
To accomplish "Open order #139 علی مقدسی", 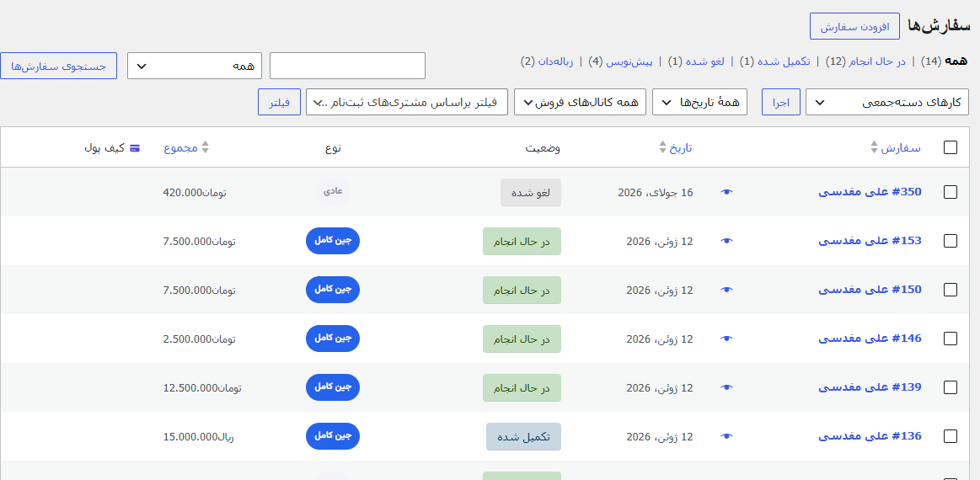I will (870, 387).
